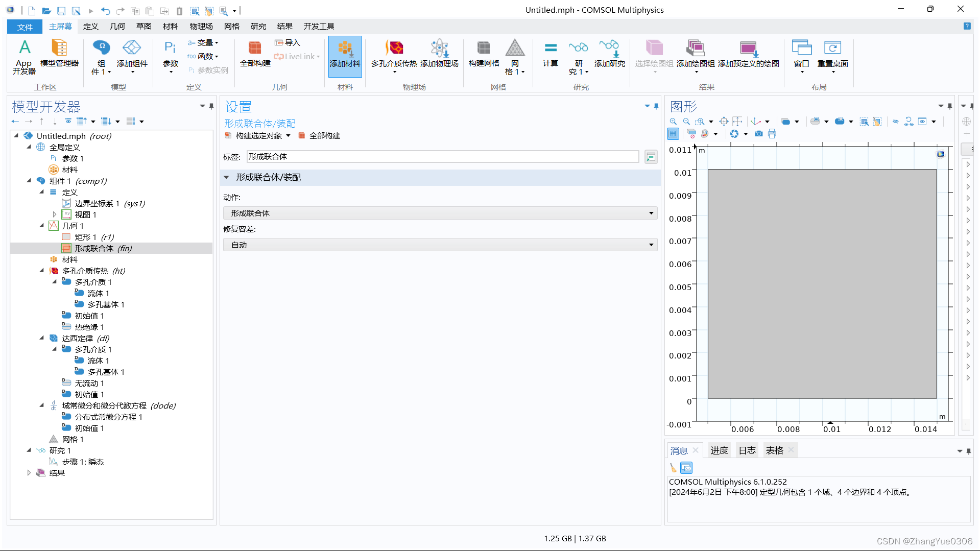Click the 计算 (Compute) button
980x551 pixels.
pyautogui.click(x=551, y=53)
